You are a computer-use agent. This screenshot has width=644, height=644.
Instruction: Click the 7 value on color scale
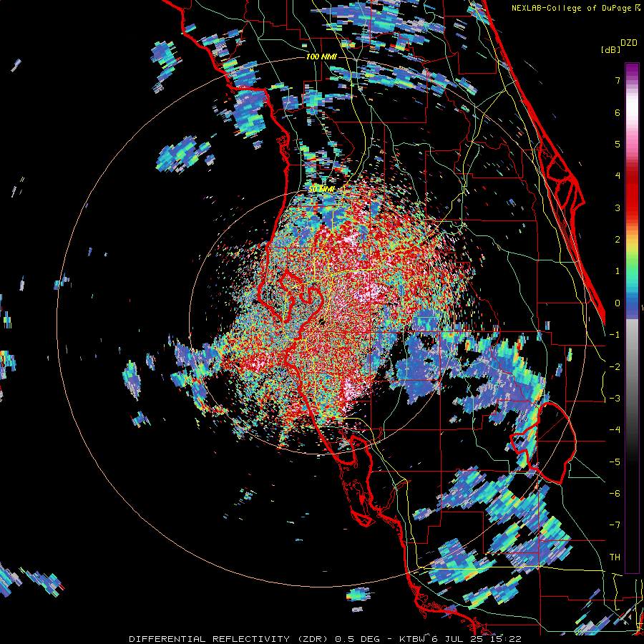coord(618,80)
